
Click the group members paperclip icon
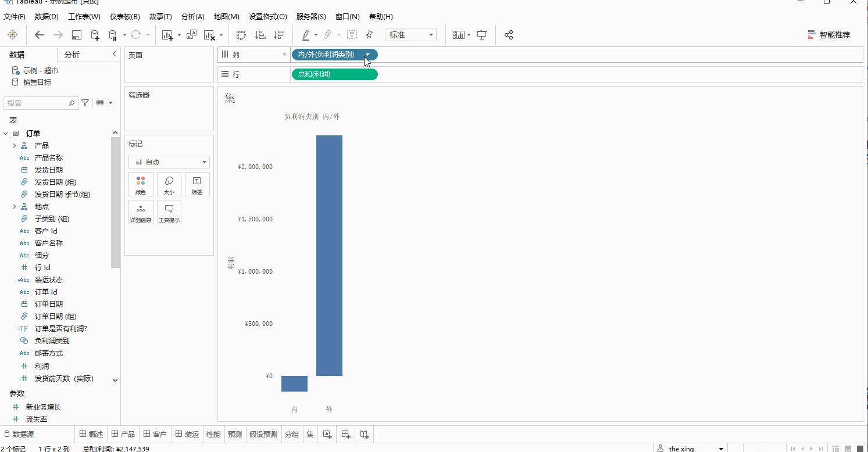tap(328, 35)
